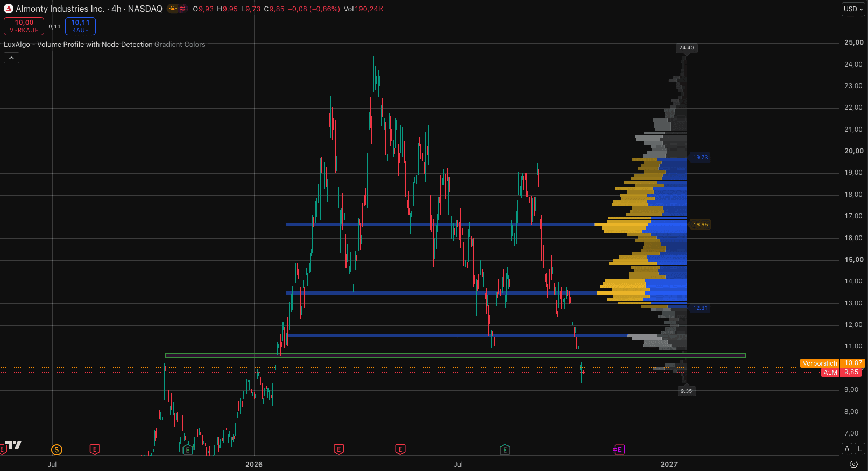Click the pre-market session sun icon
Image resolution: width=868 pixels, height=471 pixels.
pyautogui.click(x=173, y=9)
